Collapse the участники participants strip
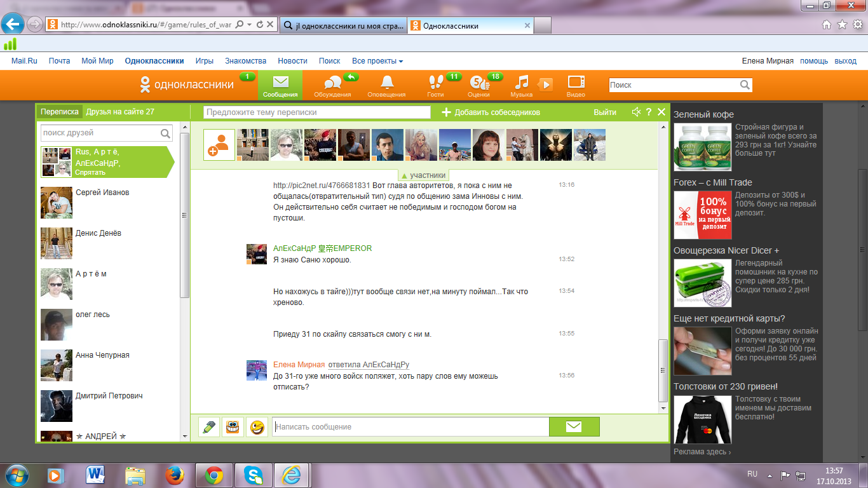 click(x=424, y=175)
